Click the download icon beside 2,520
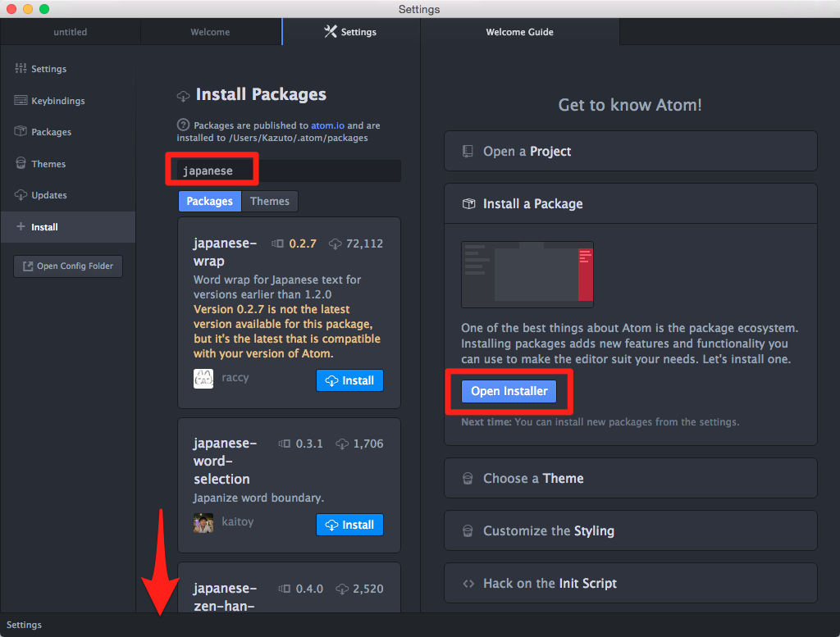This screenshot has height=637, width=840. tap(342, 589)
